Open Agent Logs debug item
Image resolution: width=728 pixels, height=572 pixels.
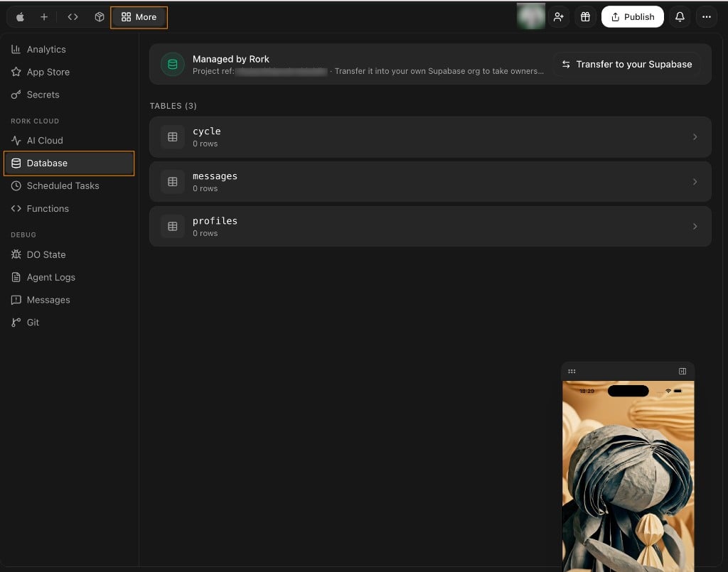click(x=69, y=277)
